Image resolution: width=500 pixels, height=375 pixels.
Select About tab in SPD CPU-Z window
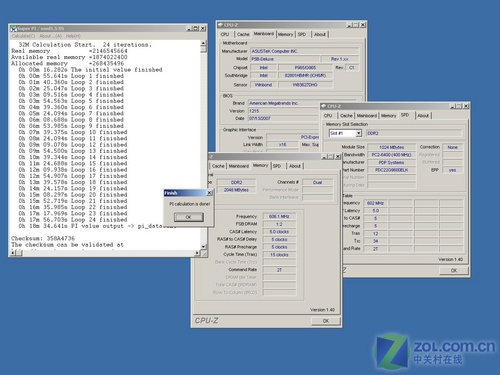(x=423, y=116)
